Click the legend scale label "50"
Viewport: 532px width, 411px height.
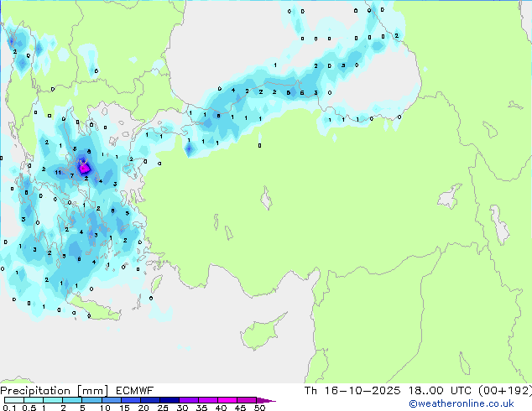pyautogui.click(x=259, y=408)
